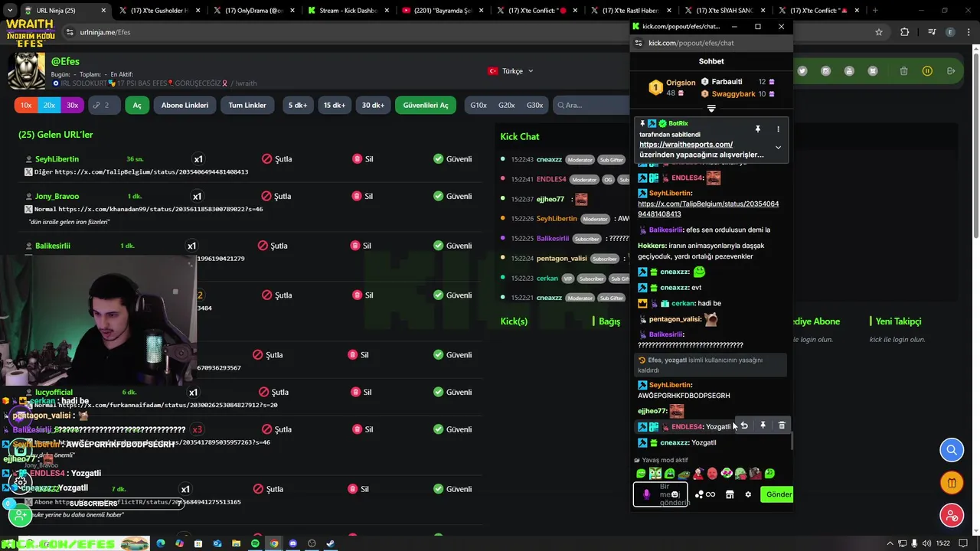
Task: Click the blue search floating button
Action: click(x=952, y=450)
